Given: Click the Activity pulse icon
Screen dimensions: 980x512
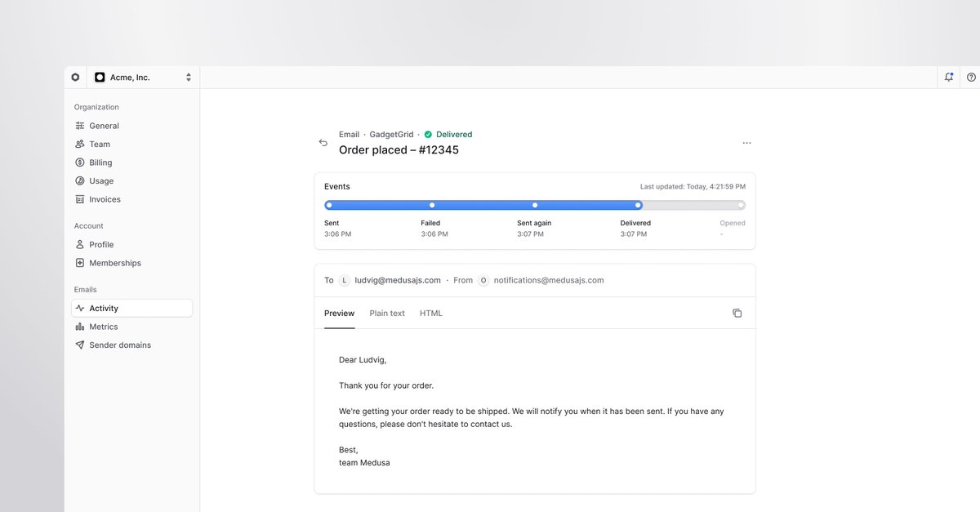Looking at the screenshot, I should 80,309.
